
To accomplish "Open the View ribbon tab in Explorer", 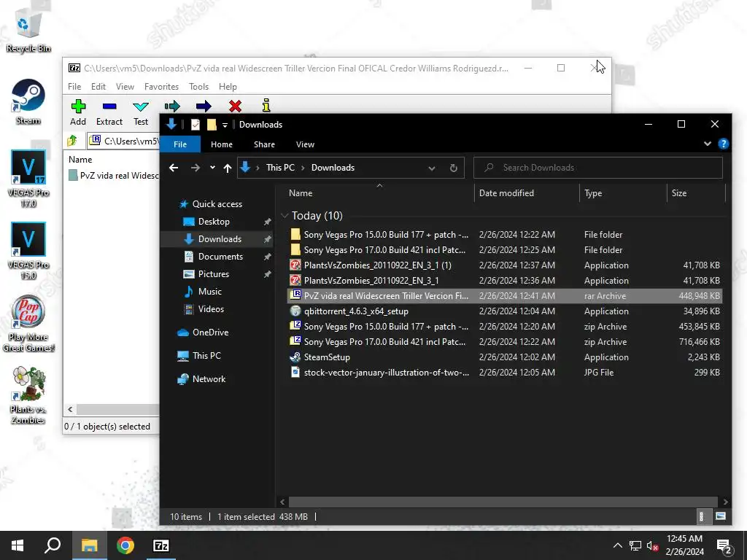I will [305, 144].
